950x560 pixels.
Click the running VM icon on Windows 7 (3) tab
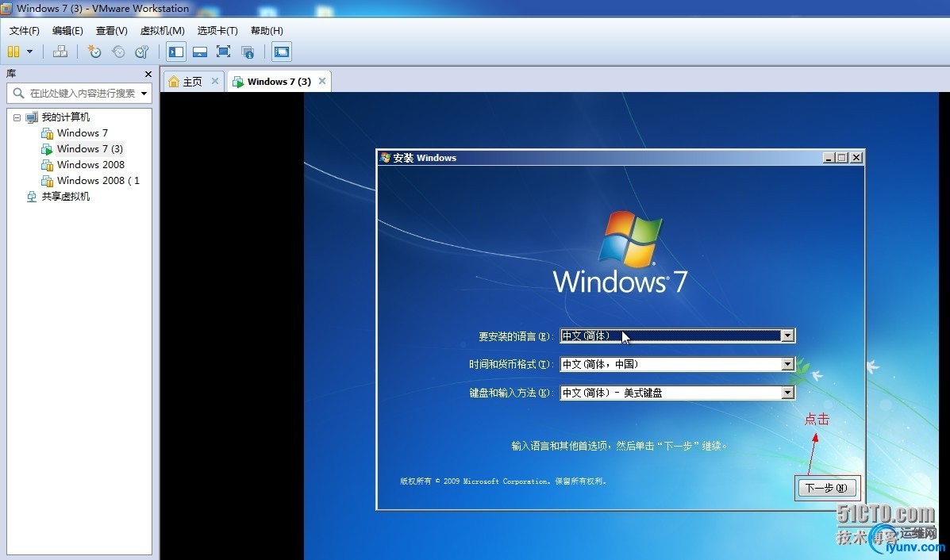[x=238, y=82]
